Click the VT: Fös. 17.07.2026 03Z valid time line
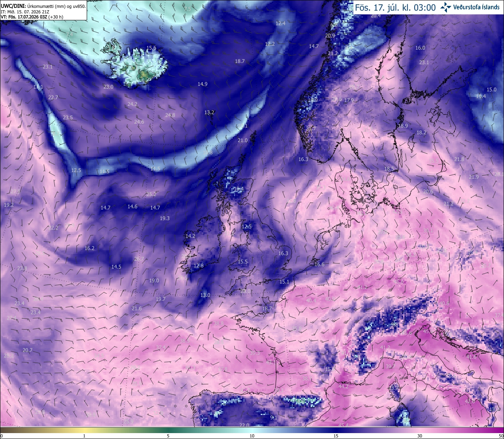 pyautogui.click(x=32, y=17)
